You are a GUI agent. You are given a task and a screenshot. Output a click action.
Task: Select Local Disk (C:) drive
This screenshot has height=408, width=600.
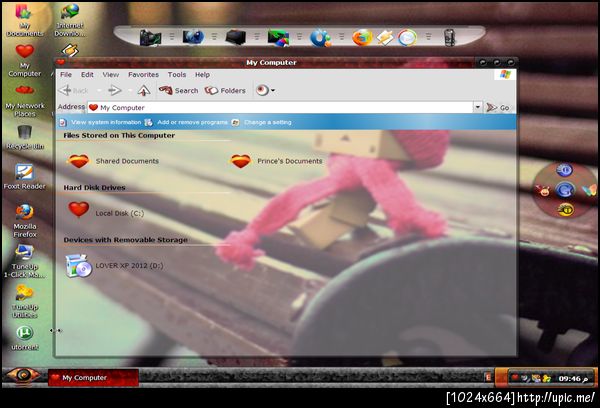coord(106,210)
